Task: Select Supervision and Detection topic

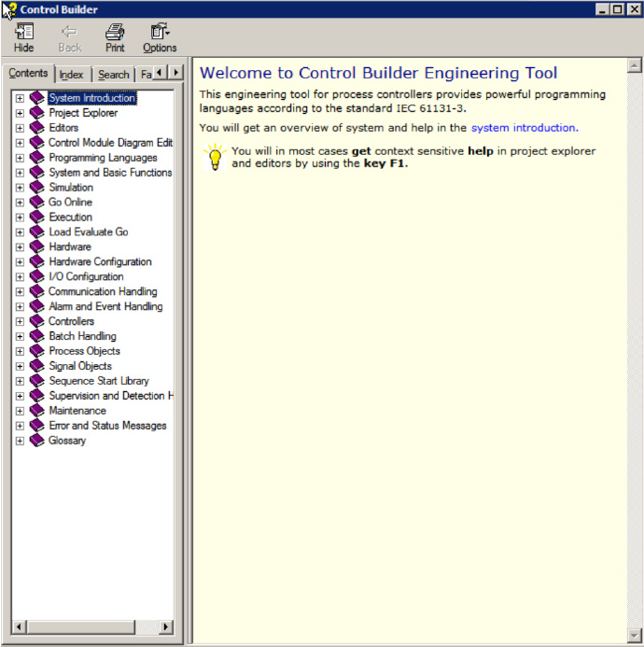Action: (x=111, y=396)
